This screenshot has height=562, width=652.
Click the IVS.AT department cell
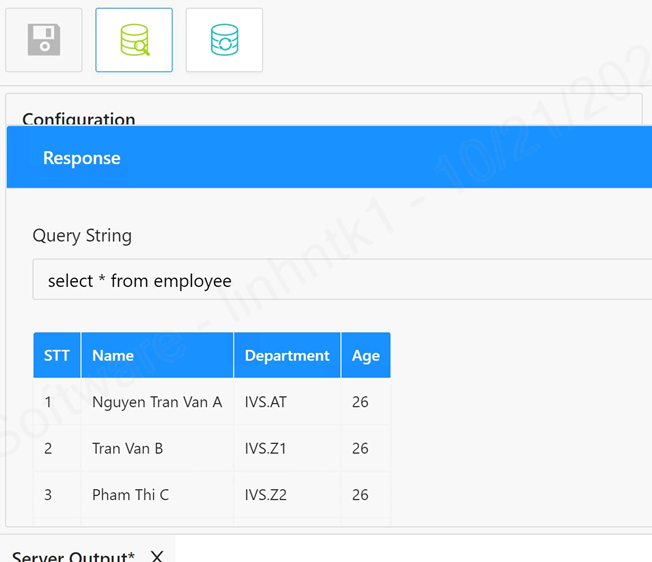287,402
